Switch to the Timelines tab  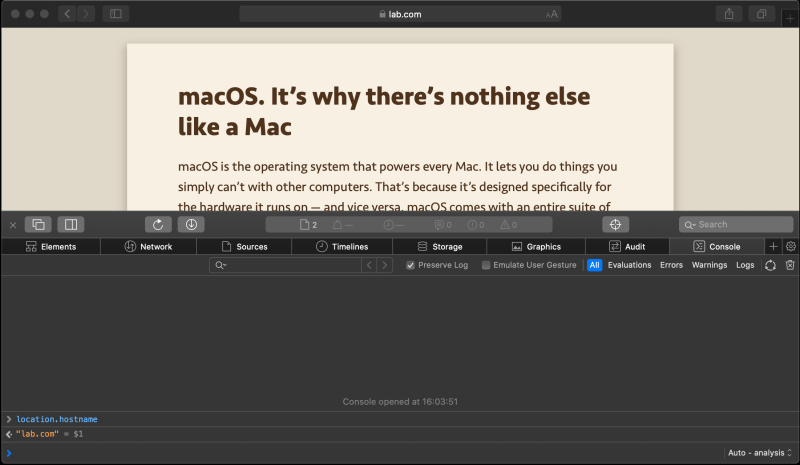coord(342,247)
